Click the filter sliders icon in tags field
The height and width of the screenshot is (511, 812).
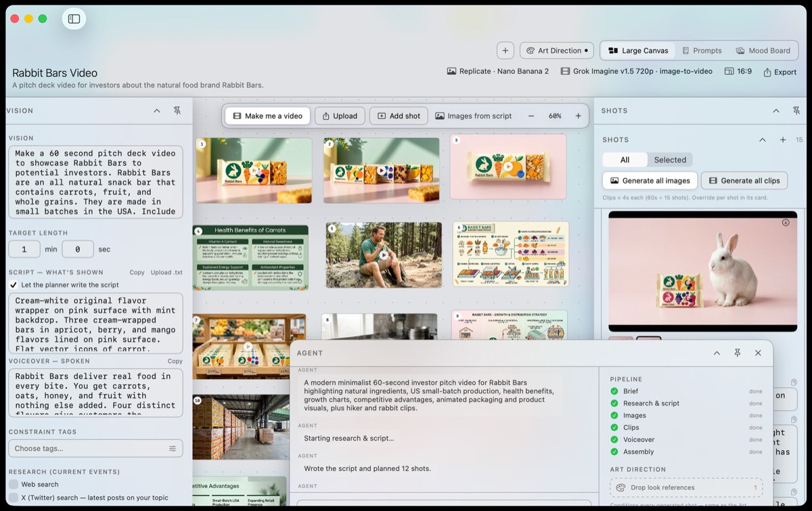tap(173, 448)
